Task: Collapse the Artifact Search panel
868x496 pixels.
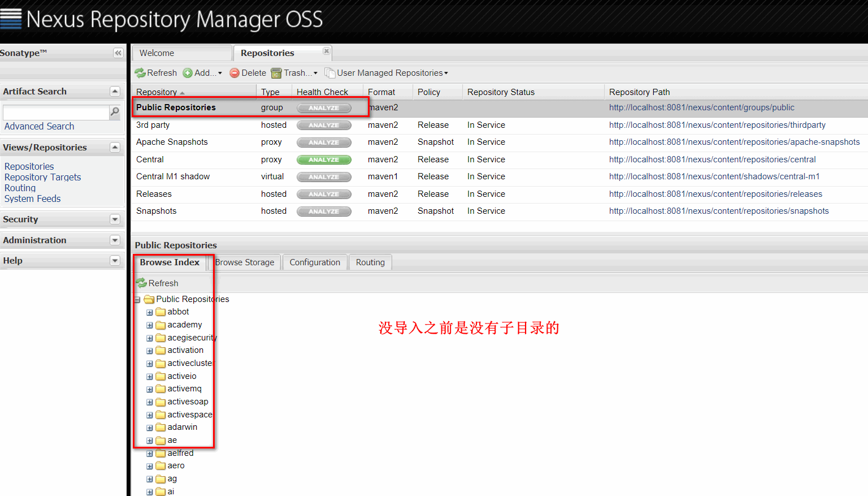Action: [x=115, y=91]
